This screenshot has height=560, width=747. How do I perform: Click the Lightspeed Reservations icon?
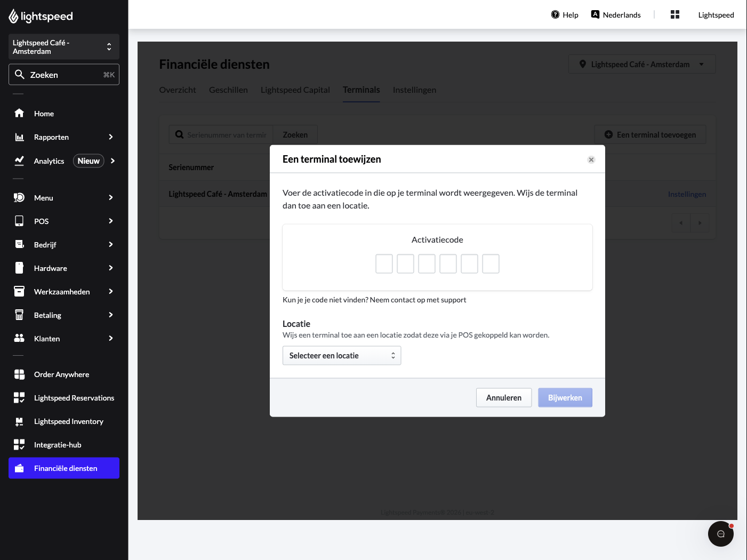tap(19, 398)
